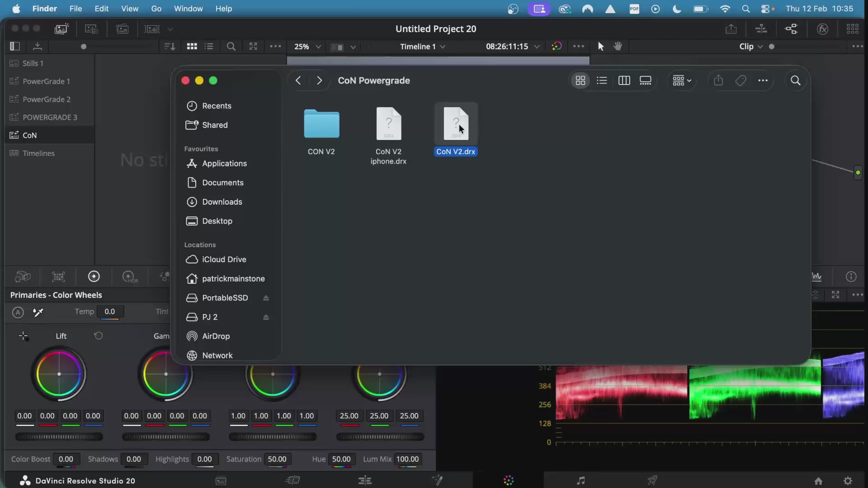Eject the PortableSSD drive

tap(266, 298)
